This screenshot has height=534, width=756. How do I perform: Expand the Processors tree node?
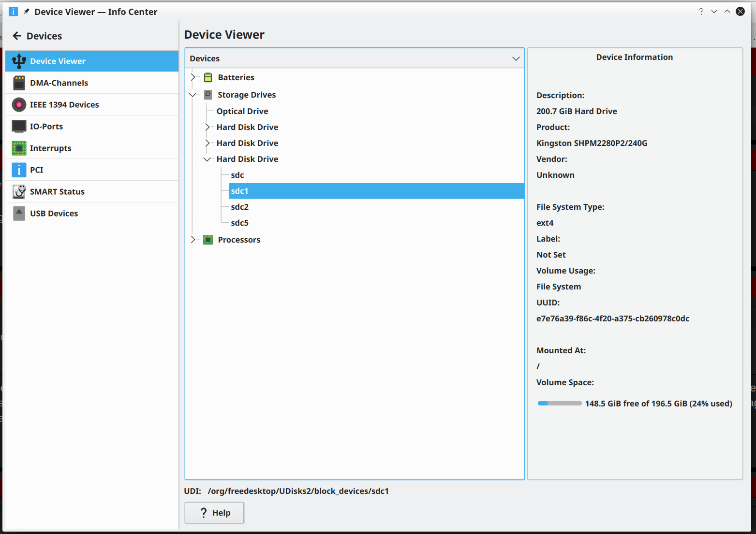point(193,240)
